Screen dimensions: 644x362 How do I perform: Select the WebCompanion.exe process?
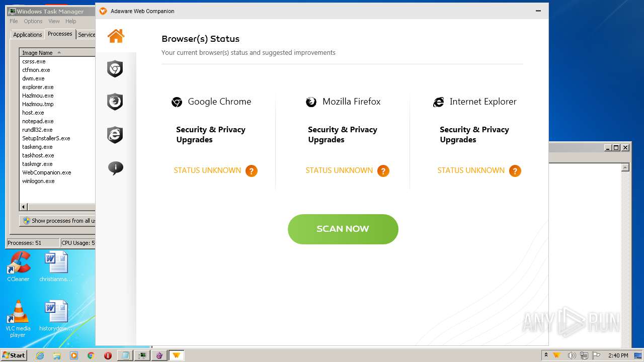[47, 172]
